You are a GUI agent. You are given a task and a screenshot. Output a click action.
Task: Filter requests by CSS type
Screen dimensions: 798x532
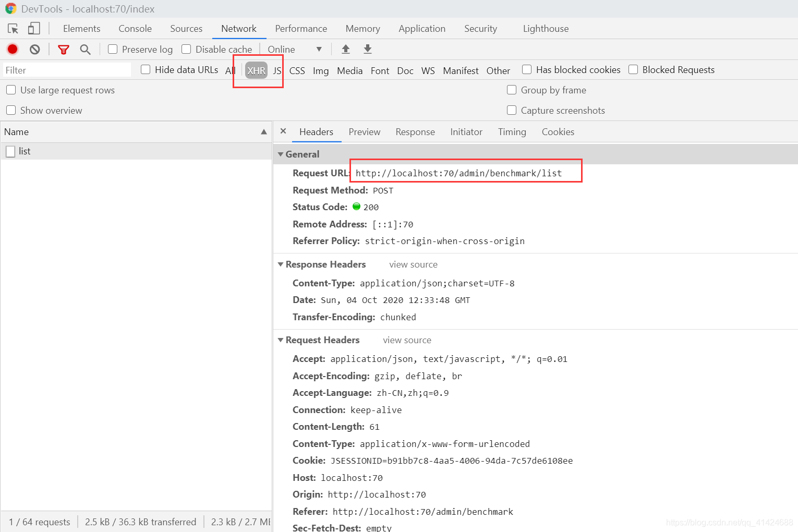[297, 70]
